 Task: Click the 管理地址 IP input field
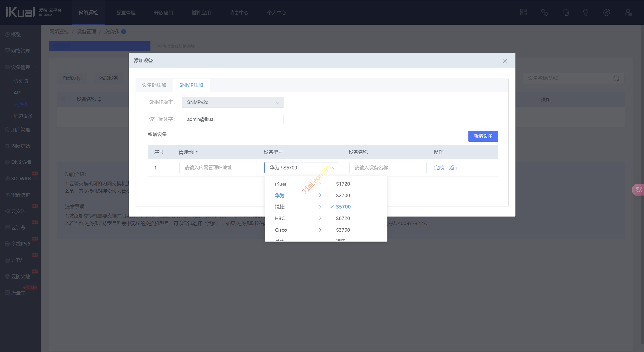point(218,168)
